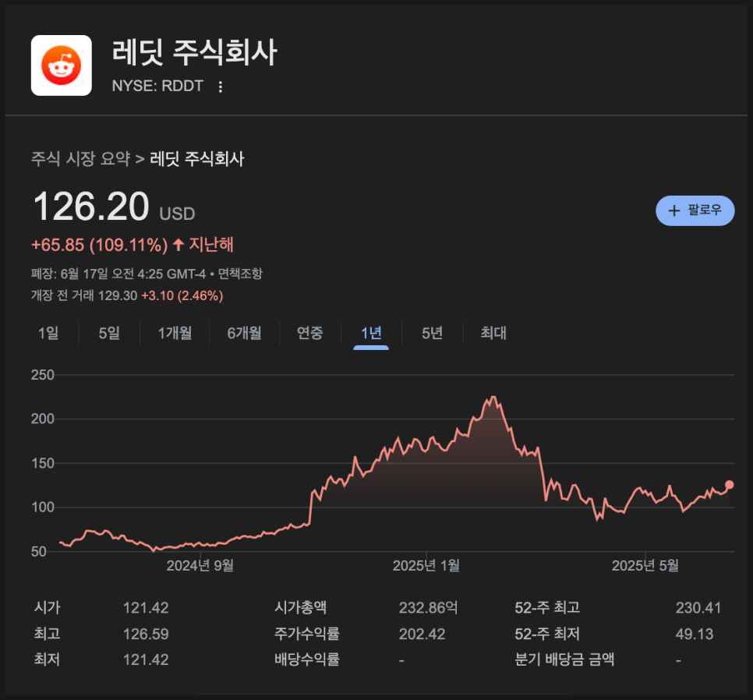753x700 pixels.
Task: Click the 2025년 5월 axis label
Action: click(x=645, y=566)
